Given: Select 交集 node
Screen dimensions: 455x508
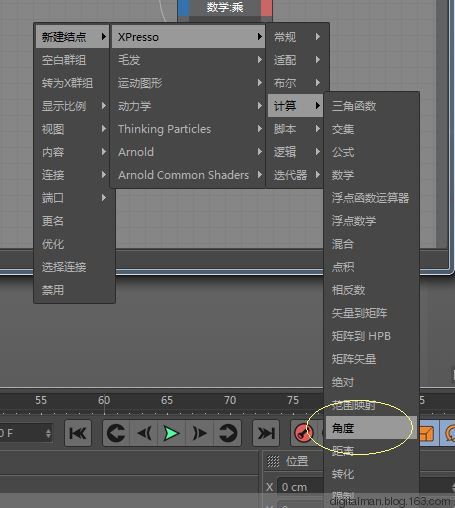Looking at the screenshot, I should (371, 129).
